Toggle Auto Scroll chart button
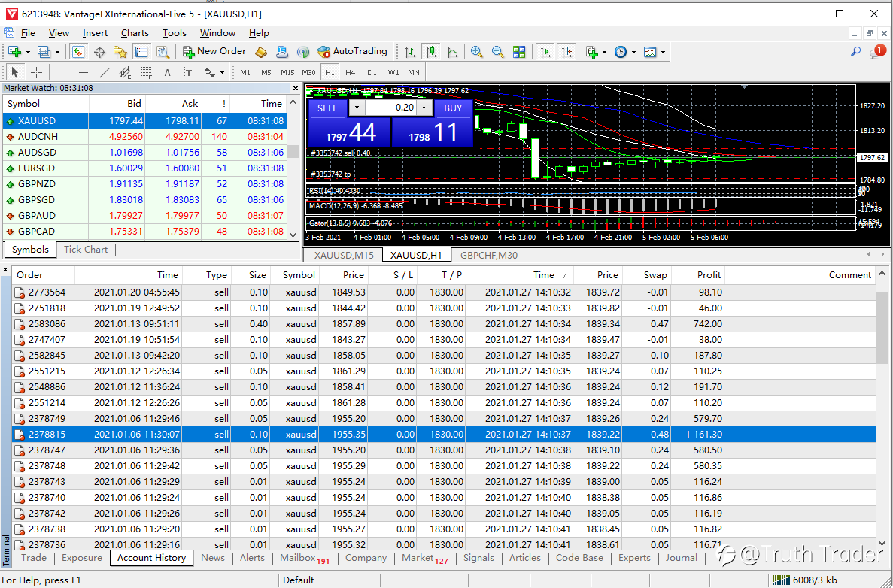Screen dimensions: 893x588 (545, 52)
